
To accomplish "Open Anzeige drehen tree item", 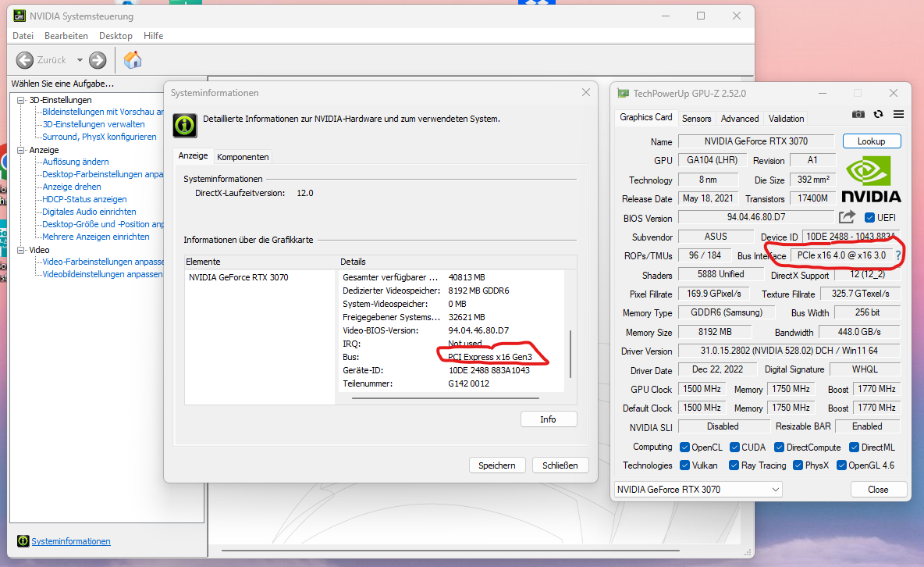I will 71,187.
